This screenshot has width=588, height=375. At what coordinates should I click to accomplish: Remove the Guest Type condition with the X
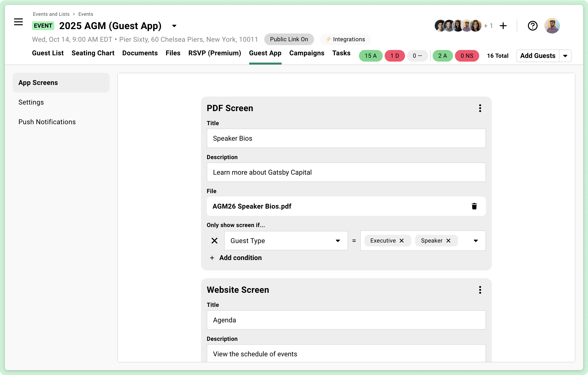coord(215,241)
